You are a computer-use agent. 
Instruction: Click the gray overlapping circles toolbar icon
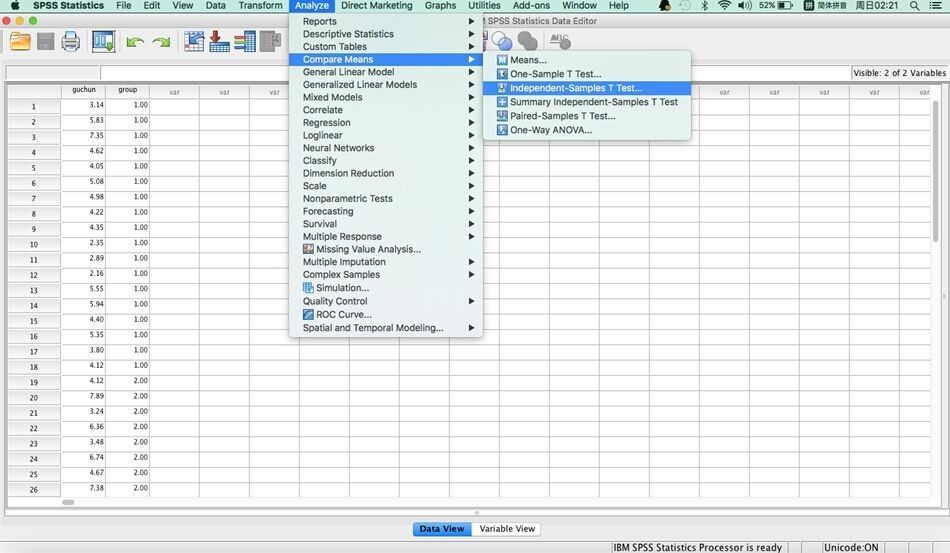coord(527,41)
